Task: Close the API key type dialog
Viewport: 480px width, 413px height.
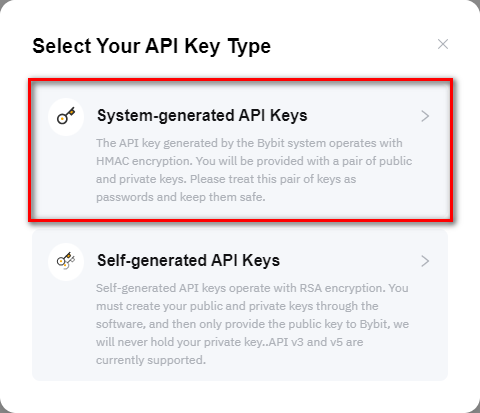Action: 443,44
